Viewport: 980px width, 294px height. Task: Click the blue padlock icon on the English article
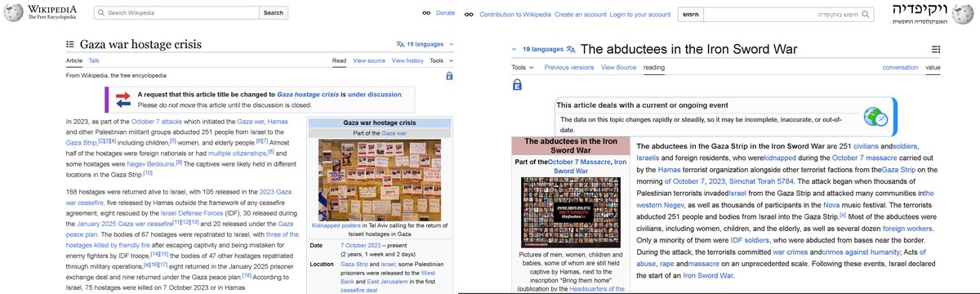coord(449,76)
